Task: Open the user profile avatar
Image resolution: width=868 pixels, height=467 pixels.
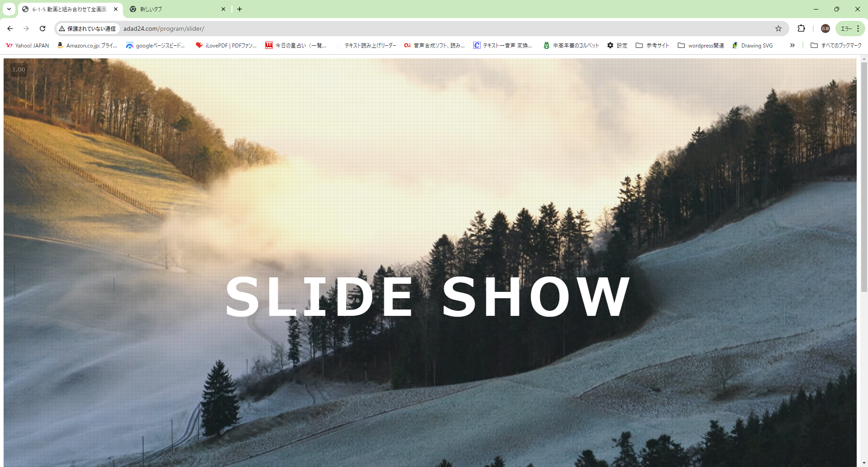Action: click(826, 29)
